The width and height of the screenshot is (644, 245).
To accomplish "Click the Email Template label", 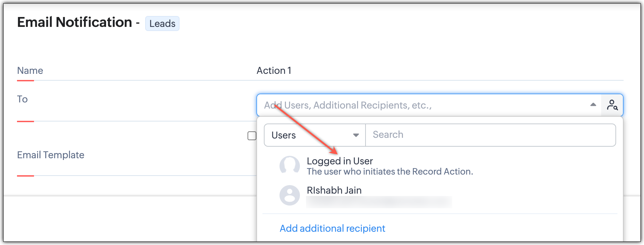I will [x=51, y=155].
